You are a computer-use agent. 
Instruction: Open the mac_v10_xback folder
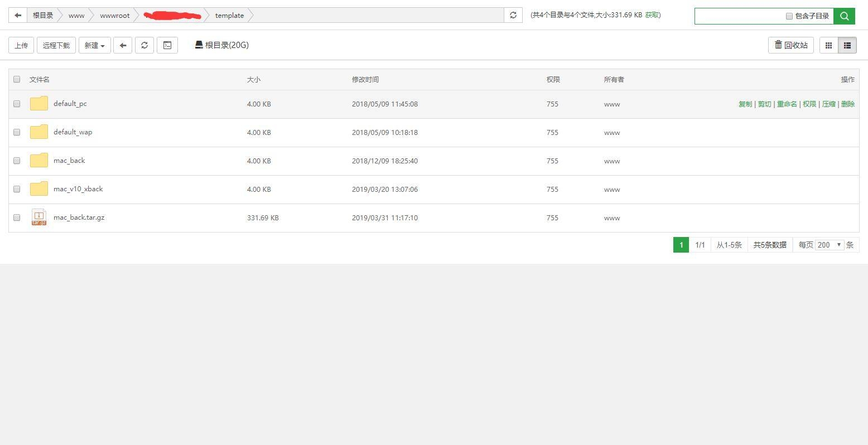click(78, 189)
